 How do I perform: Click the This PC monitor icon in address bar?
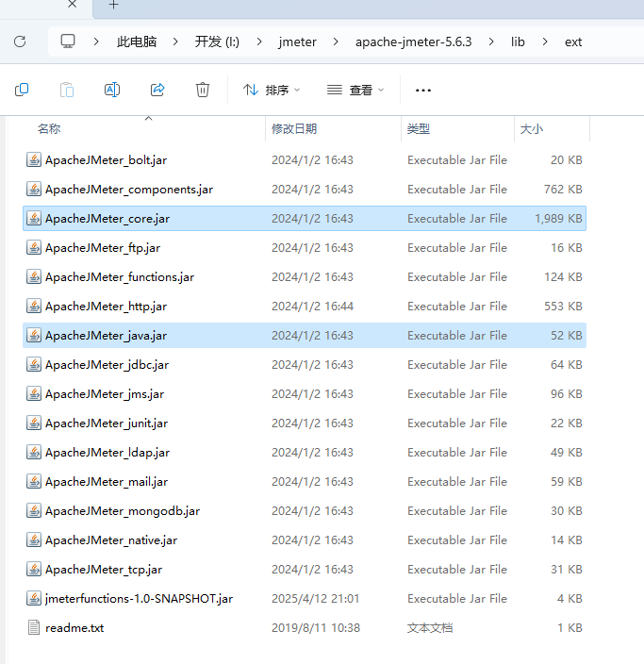coord(68,41)
